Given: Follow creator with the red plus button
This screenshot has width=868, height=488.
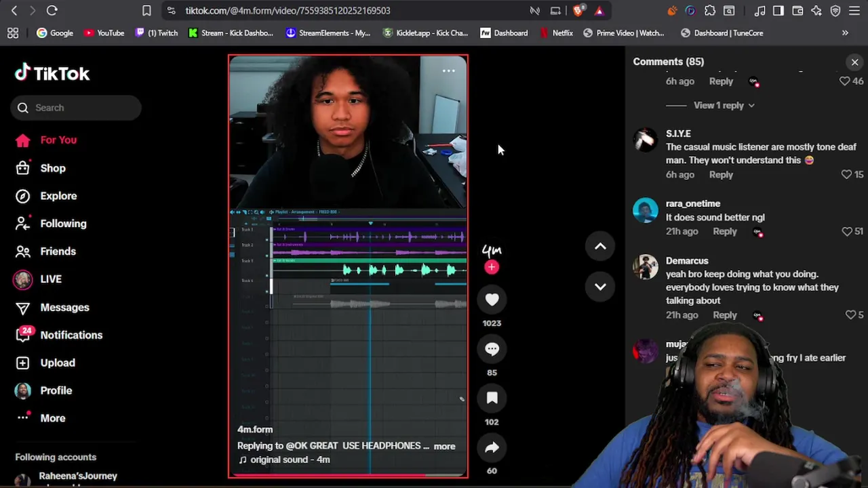Looking at the screenshot, I should pos(492,268).
